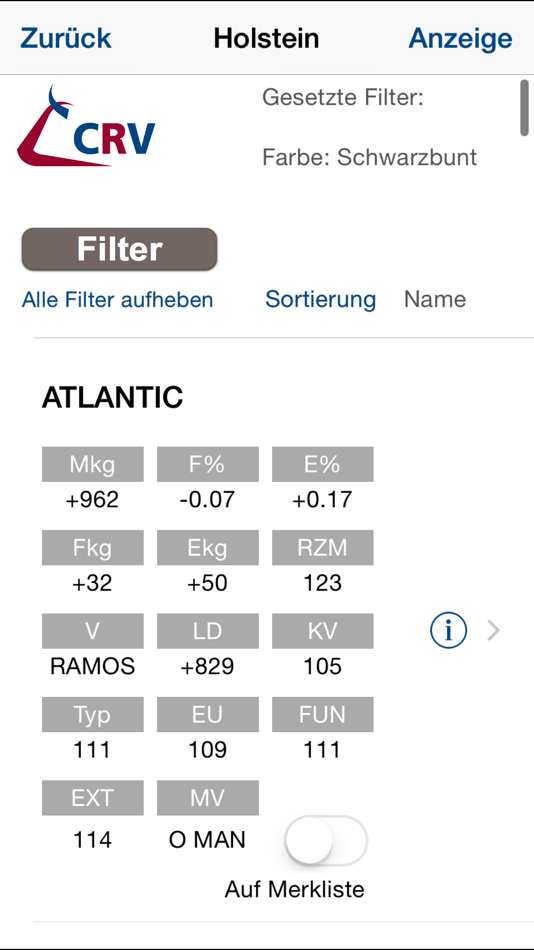Tap the FUN score label

[x=322, y=714]
